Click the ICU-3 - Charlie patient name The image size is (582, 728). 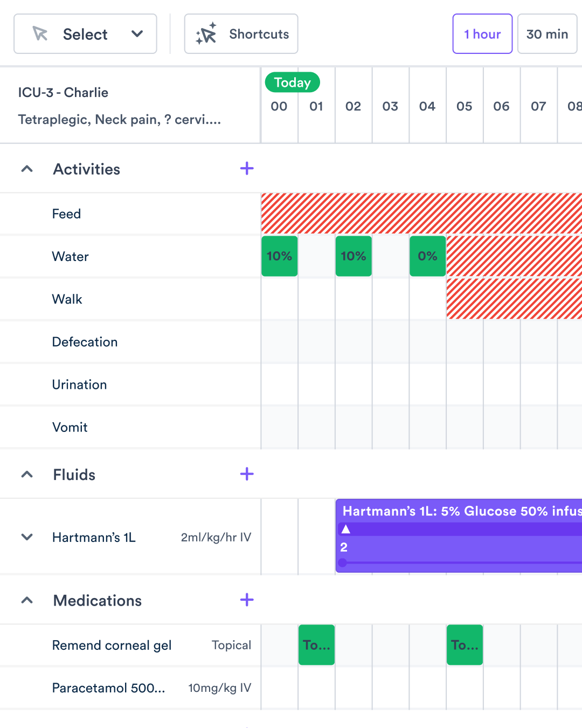tap(63, 93)
